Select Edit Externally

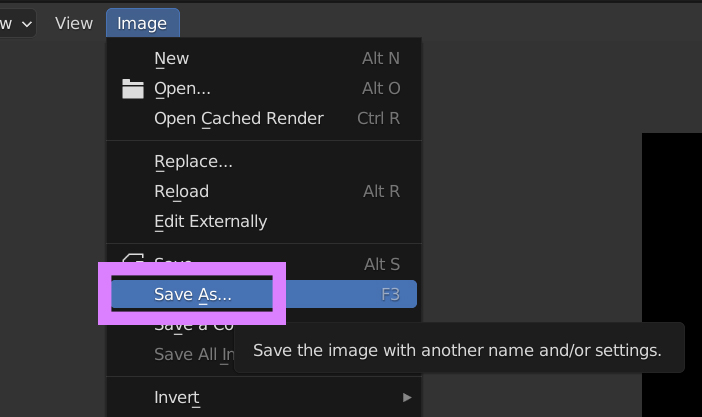click(210, 221)
